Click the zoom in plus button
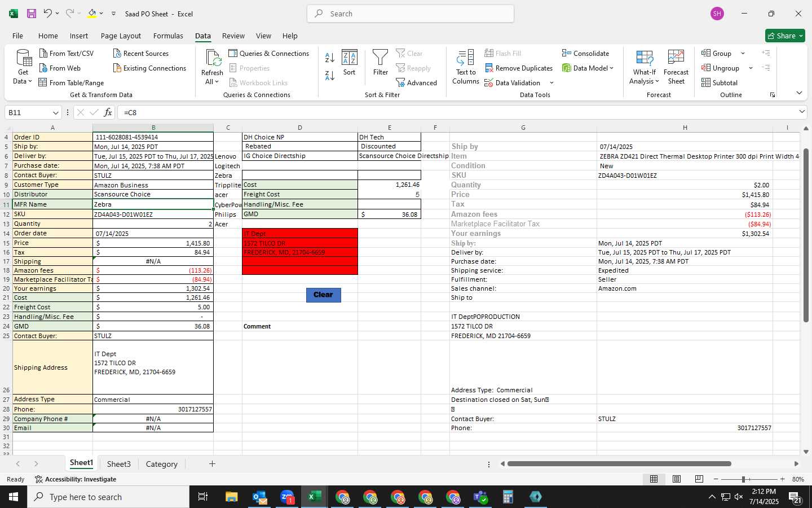Viewport: 812px width, 508px height. (x=782, y=479)
